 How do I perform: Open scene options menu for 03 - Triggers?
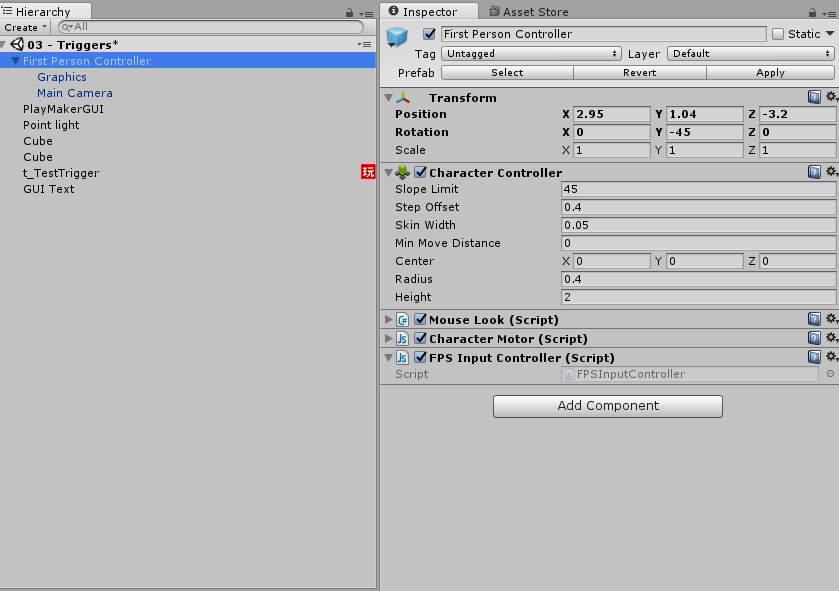[364, 44]
